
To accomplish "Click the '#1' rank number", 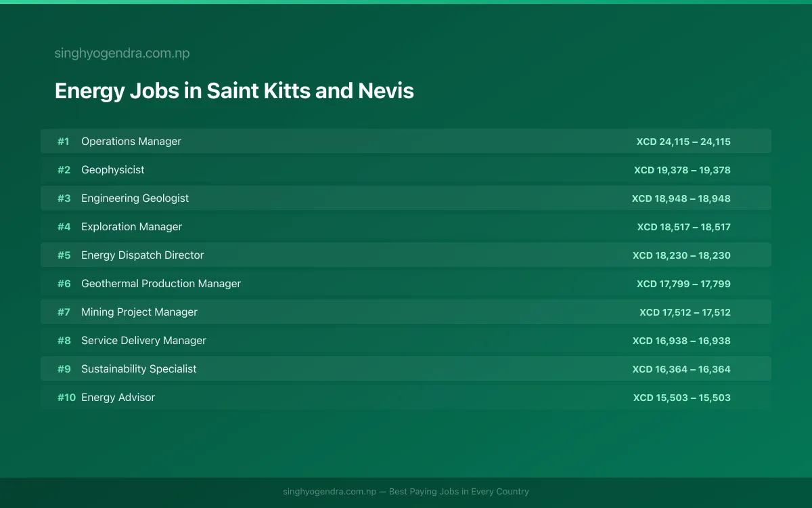I will click(63, 142).
